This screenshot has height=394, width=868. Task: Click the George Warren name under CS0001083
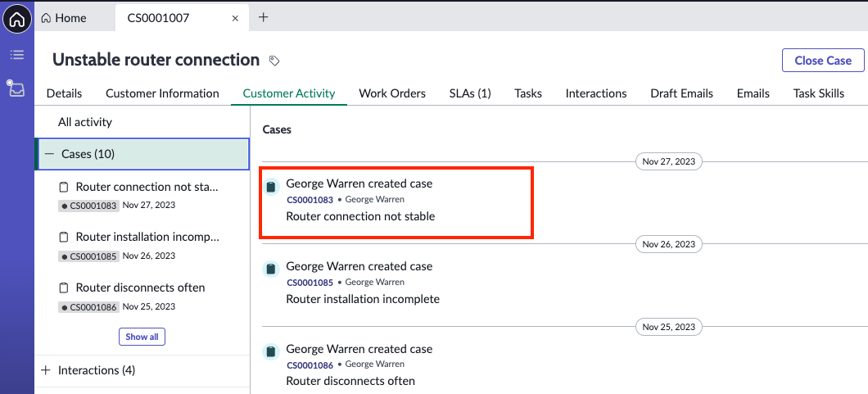375,199
